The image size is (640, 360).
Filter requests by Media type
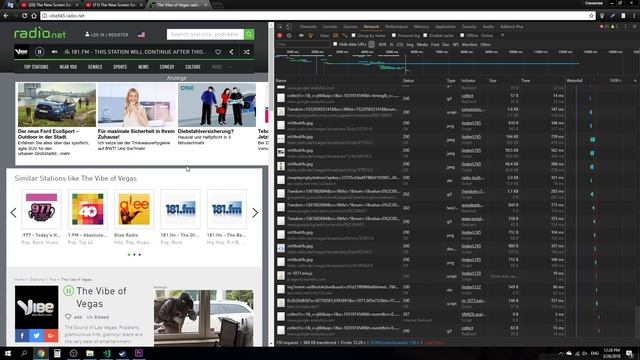(422, 44)
